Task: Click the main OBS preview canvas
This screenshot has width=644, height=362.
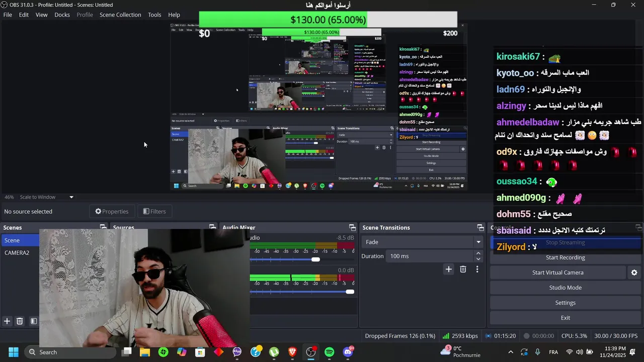Action: [319, 107]
